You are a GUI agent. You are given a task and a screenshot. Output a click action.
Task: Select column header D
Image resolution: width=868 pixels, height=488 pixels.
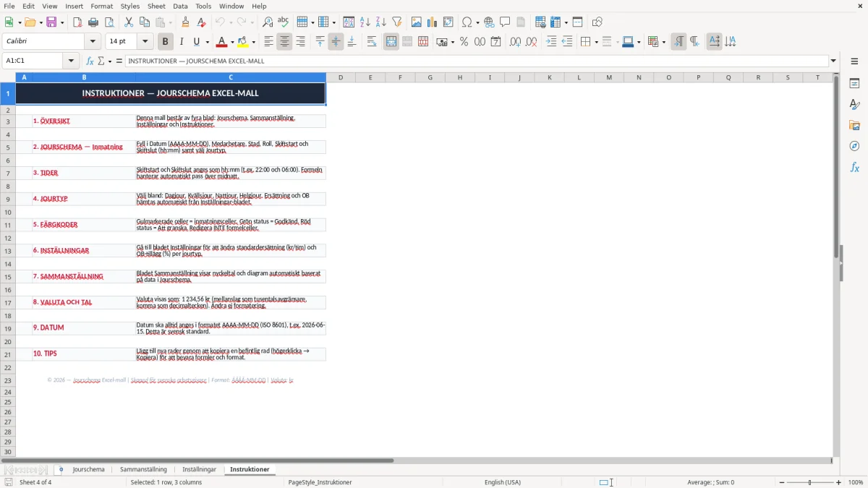[341, 77]
